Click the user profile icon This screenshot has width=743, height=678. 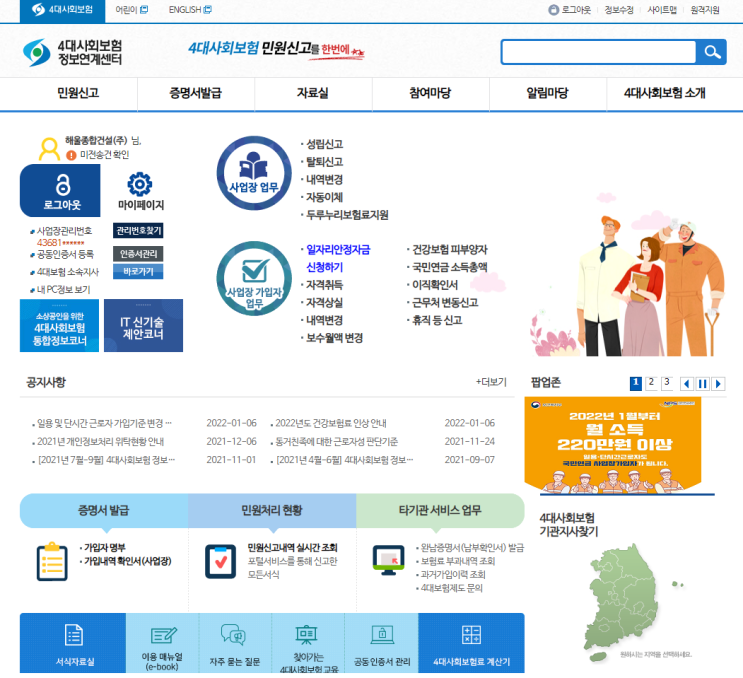click(x=49, y=149)
